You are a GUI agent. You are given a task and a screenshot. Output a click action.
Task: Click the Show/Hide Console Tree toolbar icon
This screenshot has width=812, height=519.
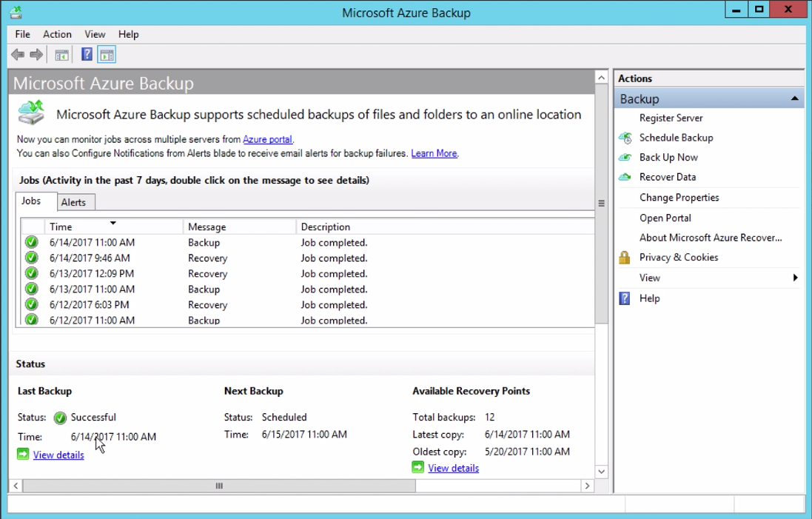coord(61,54)
